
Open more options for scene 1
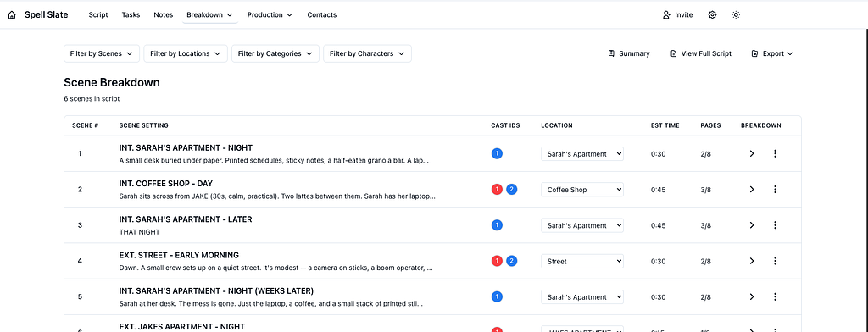tap(775, 153)
